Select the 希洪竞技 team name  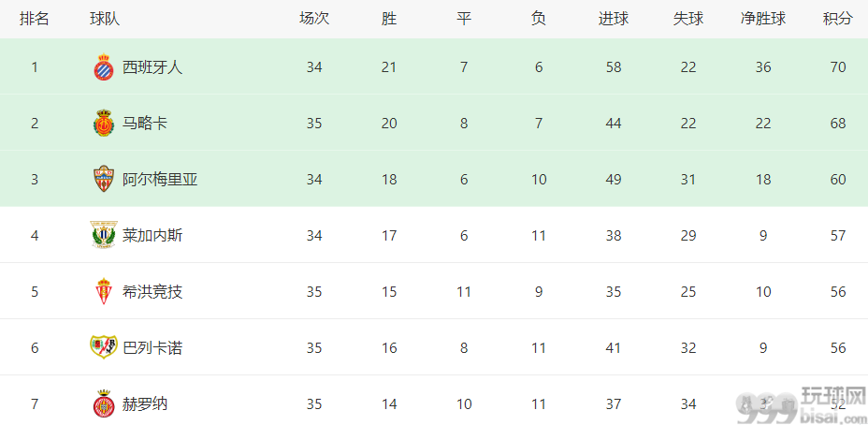click(152, 291)
